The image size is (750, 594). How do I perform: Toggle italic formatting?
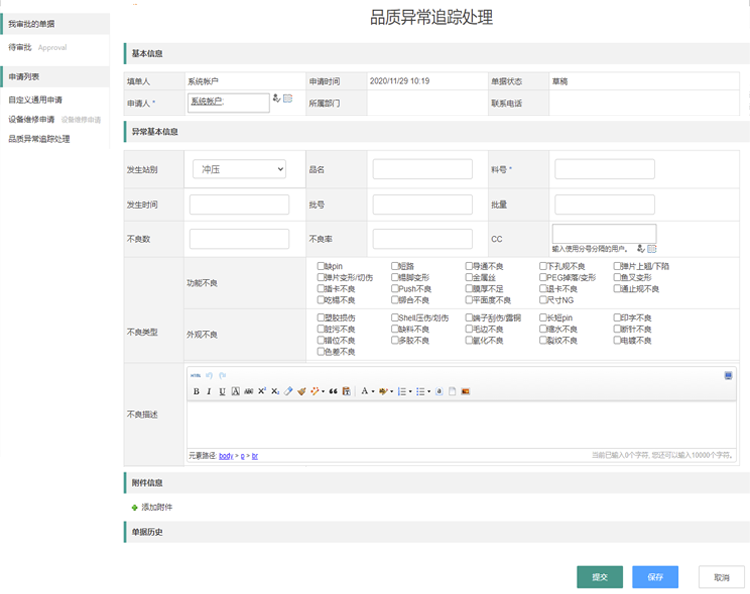coord(209,391)
